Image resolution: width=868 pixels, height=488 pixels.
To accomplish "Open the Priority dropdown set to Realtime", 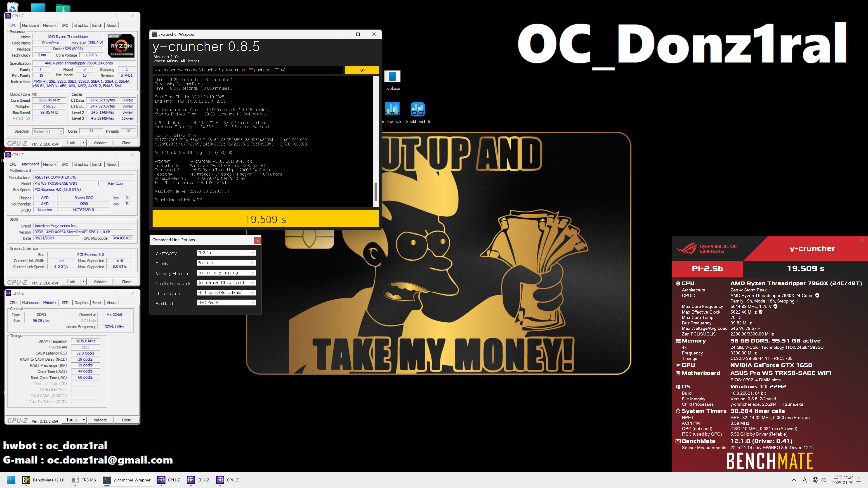I will pyautogui.click(x=226, y=263).
